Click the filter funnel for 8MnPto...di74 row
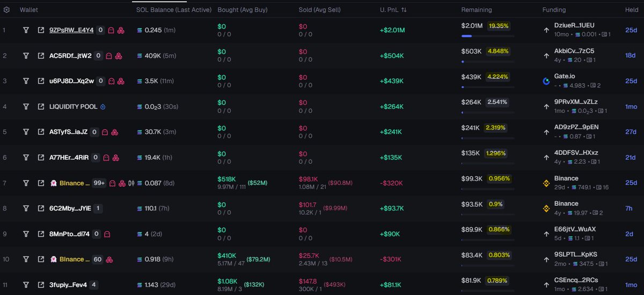 point(26,234)
